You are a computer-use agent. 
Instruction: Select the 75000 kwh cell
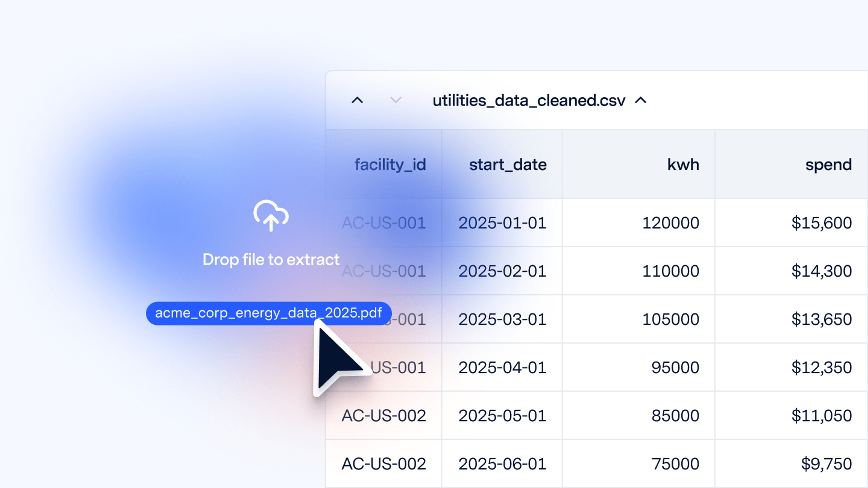639,463
